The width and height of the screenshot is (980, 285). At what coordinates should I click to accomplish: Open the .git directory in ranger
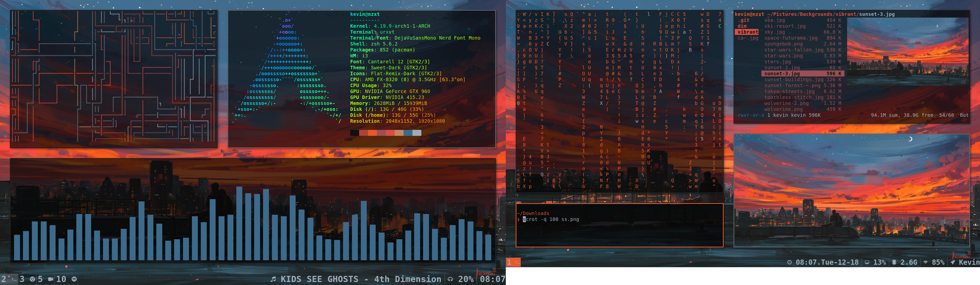coord(744,20)
